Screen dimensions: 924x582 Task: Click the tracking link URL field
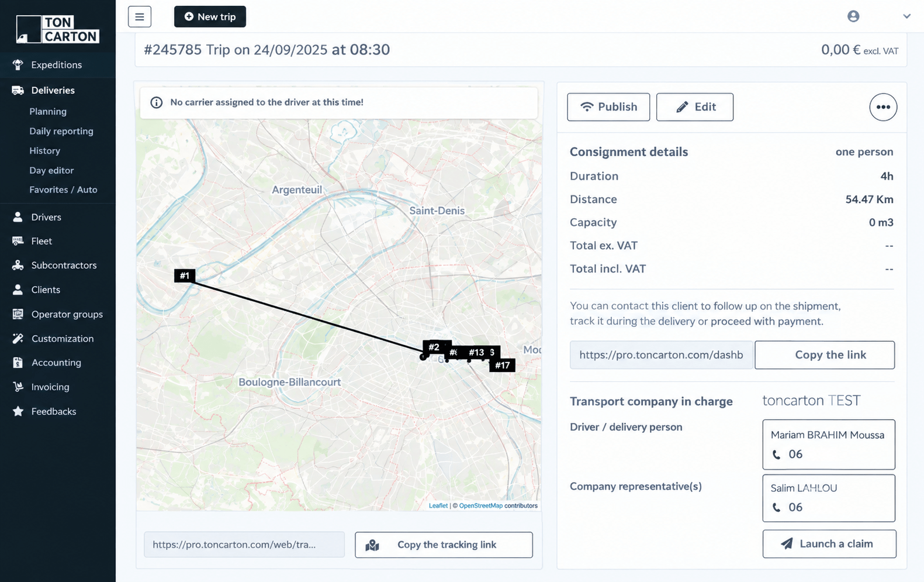click(x=244, y=545)
